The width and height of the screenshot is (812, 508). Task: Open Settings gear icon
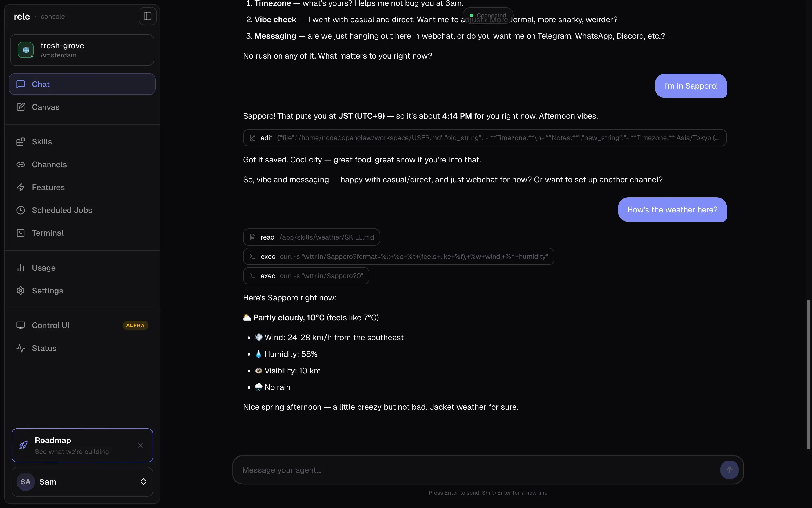click(21, 291)
